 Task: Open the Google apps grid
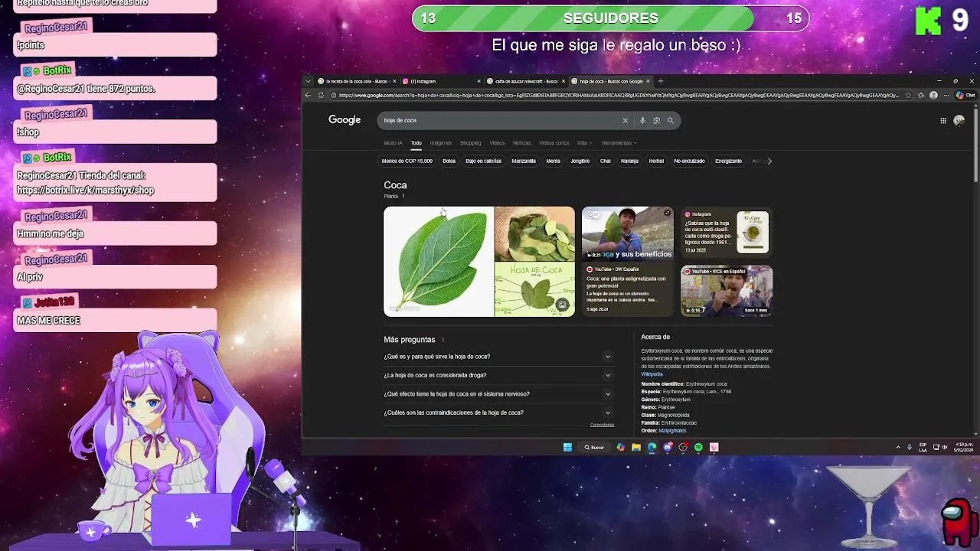pos(943,120)
